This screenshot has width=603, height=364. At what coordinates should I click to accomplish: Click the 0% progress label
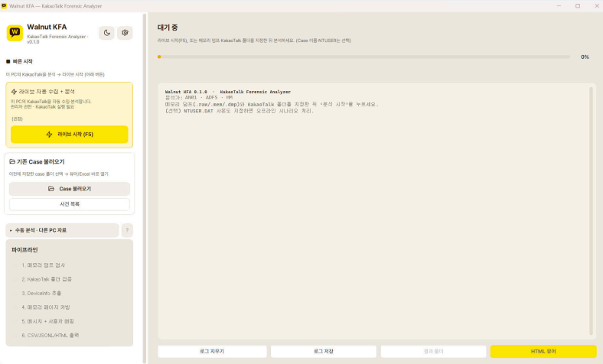click(585, 57)
